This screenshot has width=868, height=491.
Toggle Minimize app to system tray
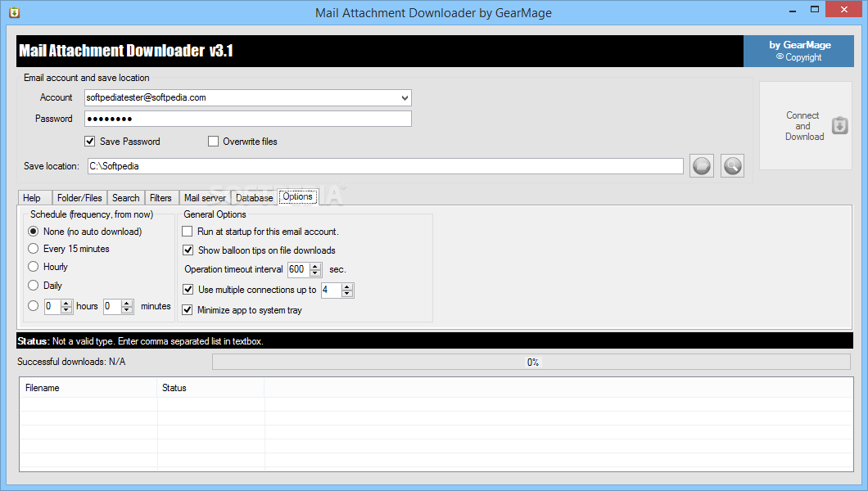(x=188, y=310)
